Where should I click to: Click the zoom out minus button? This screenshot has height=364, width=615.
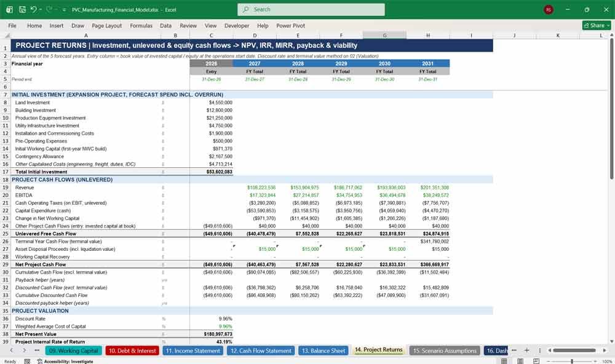[x=549, y=362]
